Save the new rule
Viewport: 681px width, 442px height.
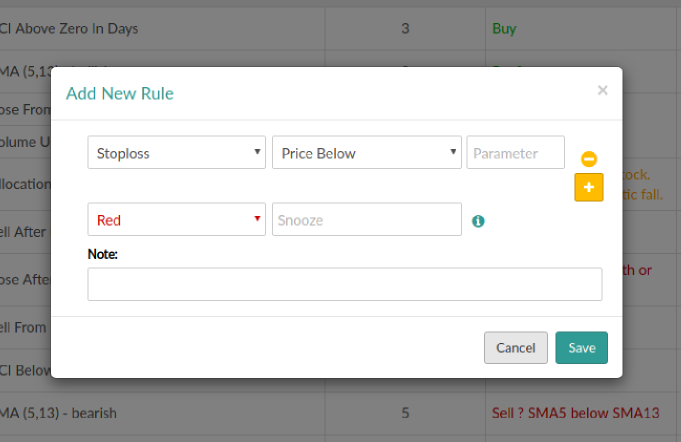pyautogui.click(x=582, y=348)
